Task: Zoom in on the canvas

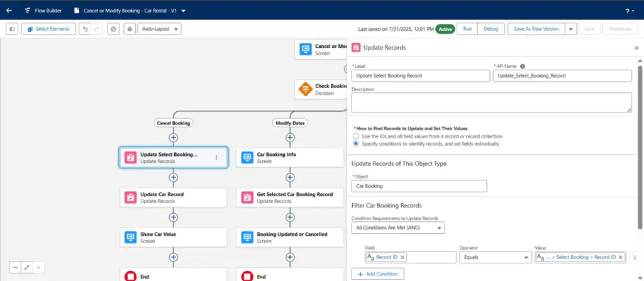Action: click(38, 267)
